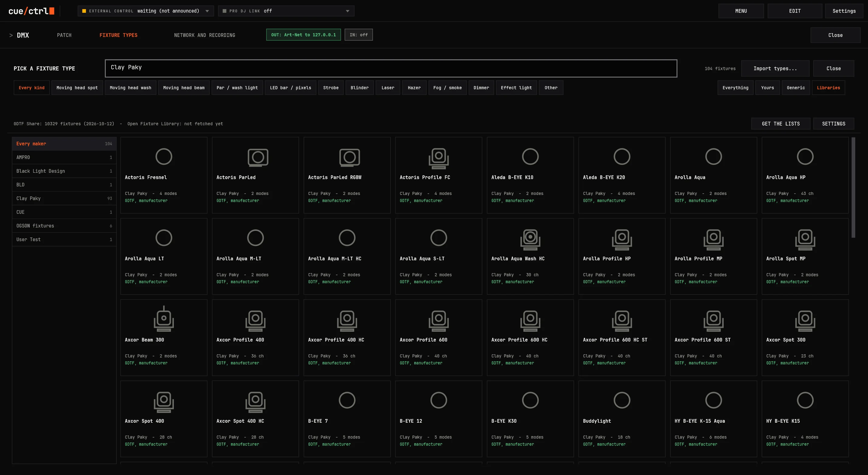The image size is (868, 475).
Task: Click the Arolla Profile HP icon
Action: 622,240
